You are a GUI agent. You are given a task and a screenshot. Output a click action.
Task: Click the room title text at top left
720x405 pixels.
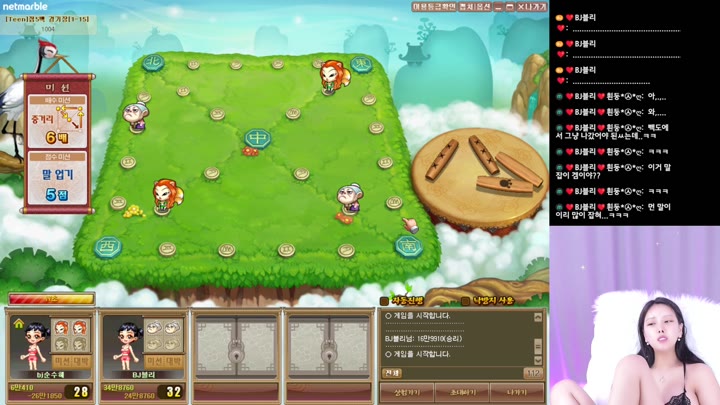click(47, 19)
